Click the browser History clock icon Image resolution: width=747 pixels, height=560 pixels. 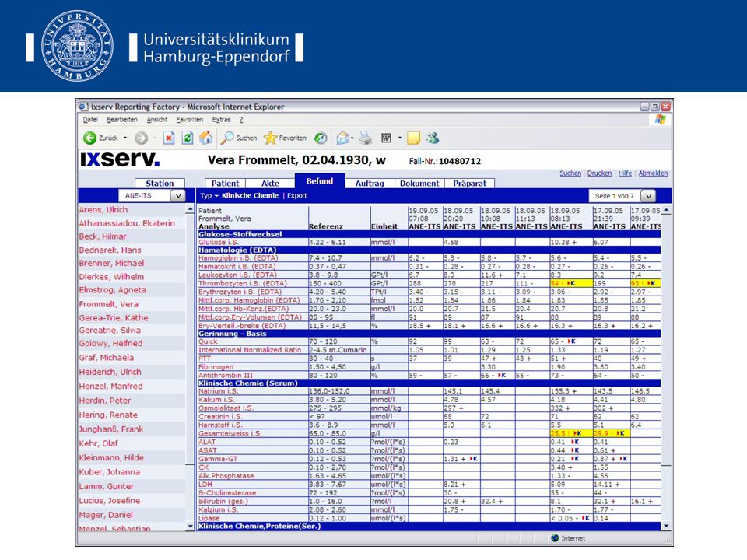321,138
